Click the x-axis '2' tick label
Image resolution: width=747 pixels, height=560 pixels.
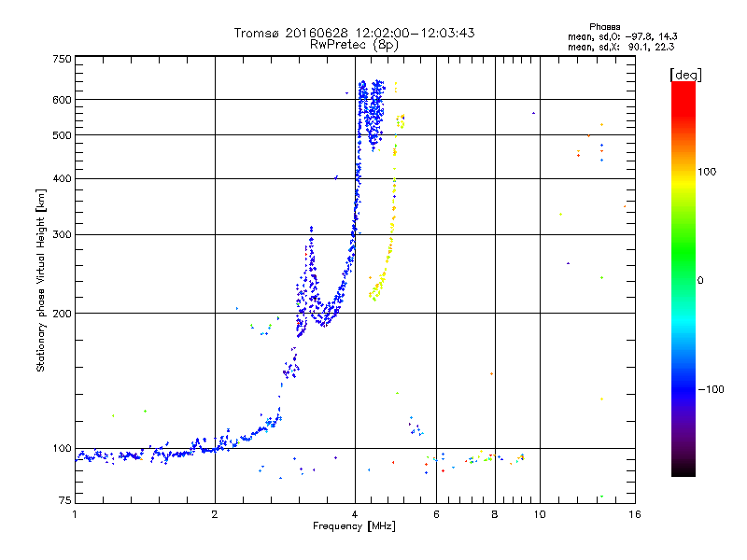coord(215,514)
